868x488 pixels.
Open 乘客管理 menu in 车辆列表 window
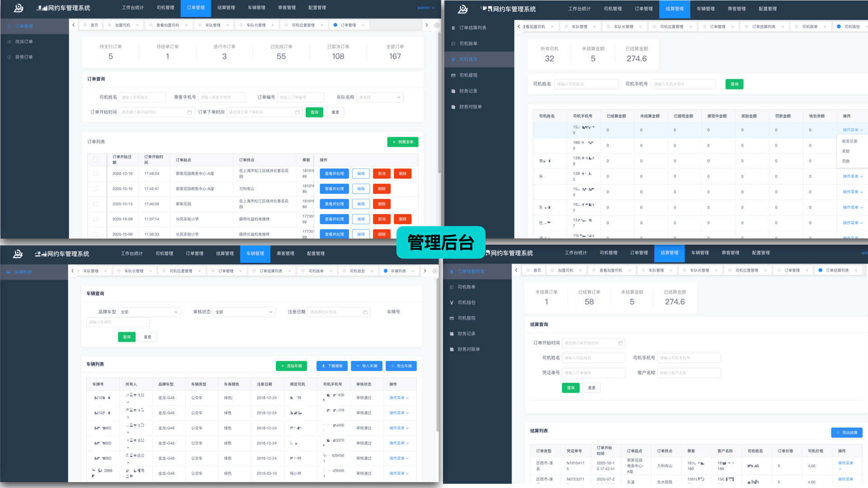[285, 253]
